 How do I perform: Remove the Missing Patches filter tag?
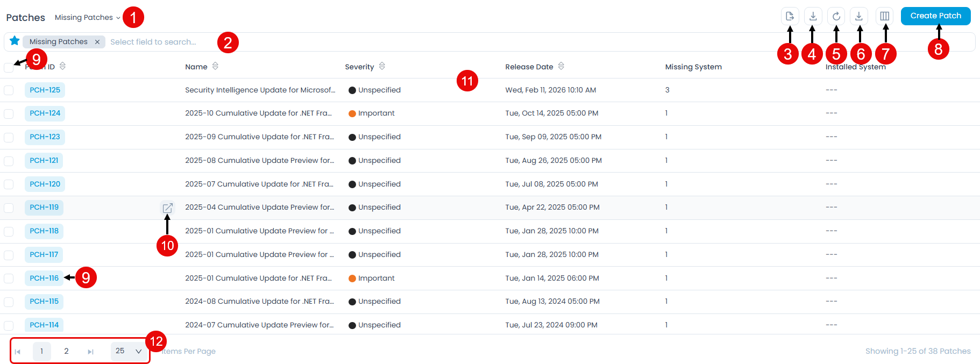(97, 42)
